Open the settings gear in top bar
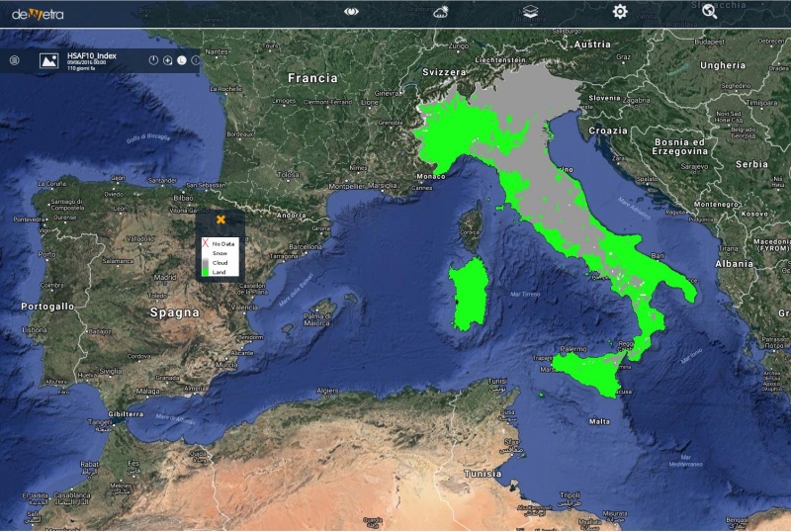The image size is (791, 532). tap(620, 12)
